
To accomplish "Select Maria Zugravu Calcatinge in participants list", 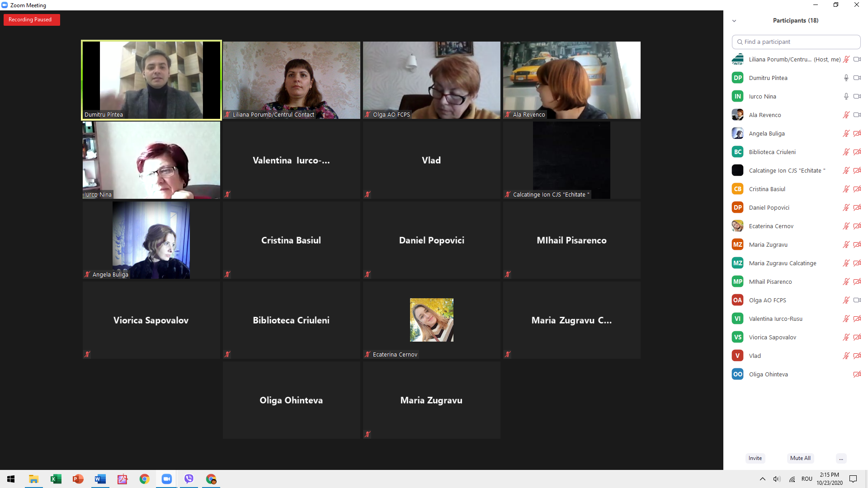I will tap(782, 263).
